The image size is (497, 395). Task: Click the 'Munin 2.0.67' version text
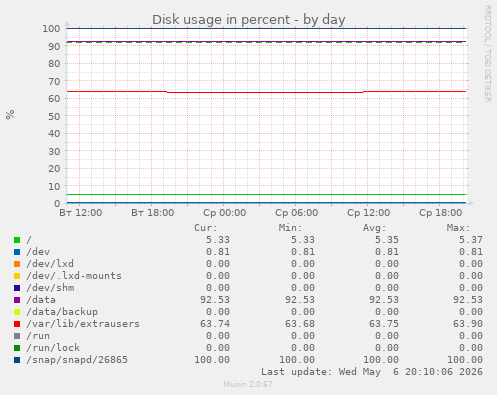tap(248, 384)
